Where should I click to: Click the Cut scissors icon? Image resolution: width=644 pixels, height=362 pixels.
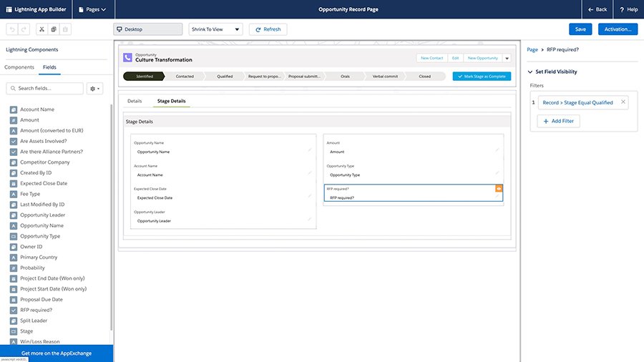(42, 29)
